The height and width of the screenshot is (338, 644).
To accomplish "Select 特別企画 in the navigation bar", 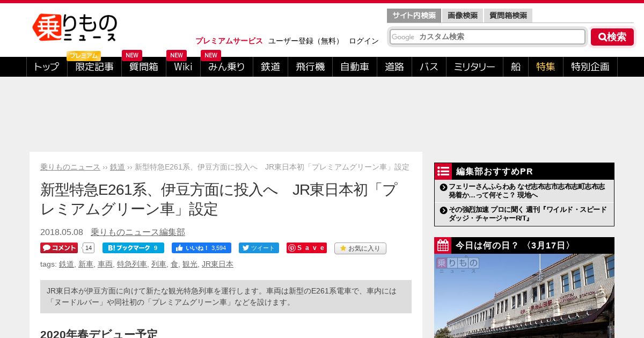I will (590, 67).
